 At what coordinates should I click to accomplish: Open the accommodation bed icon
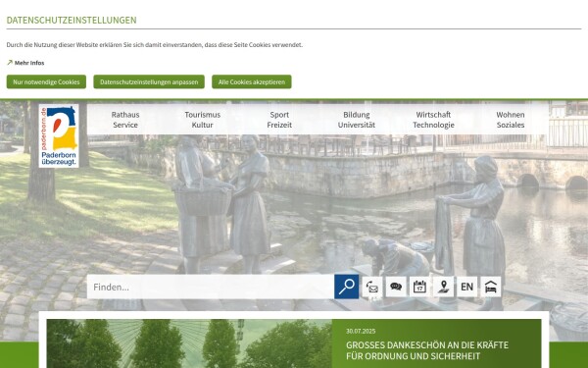491,287
